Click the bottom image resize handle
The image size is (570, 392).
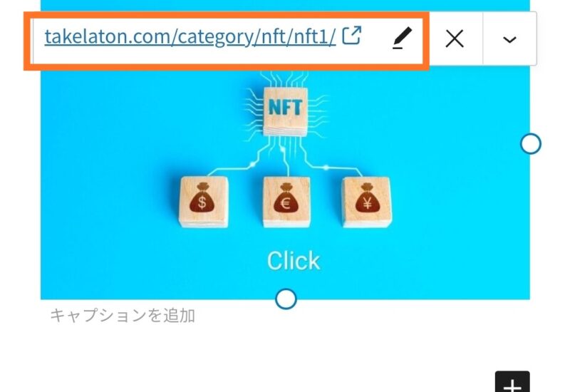point(286,299)
